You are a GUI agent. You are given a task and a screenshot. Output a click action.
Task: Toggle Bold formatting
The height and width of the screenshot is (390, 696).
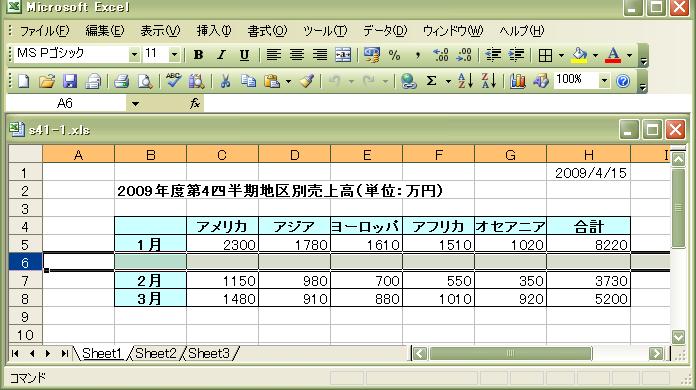[198, 55]
